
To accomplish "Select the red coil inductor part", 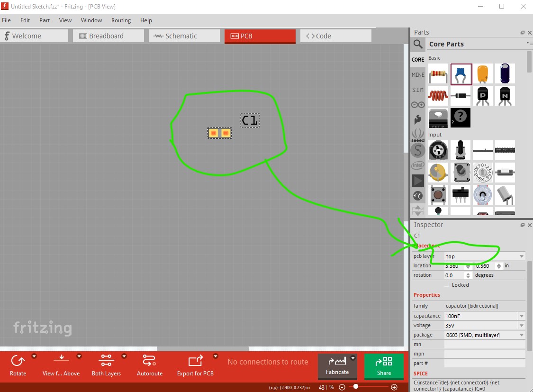I will (438, 96).
